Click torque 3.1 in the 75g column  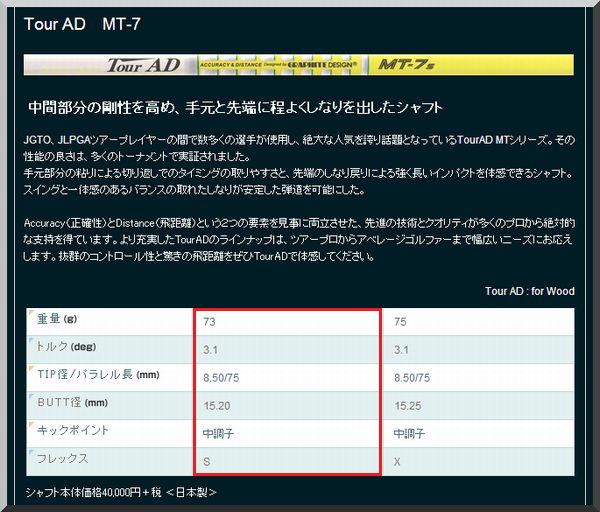[401, 350]
